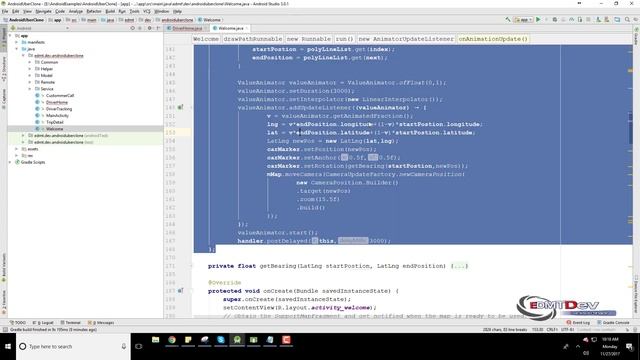Image resolution: width=640 pixels, height=360 pixels.
Task: Click the project panel settings gear
Action: 149,28
